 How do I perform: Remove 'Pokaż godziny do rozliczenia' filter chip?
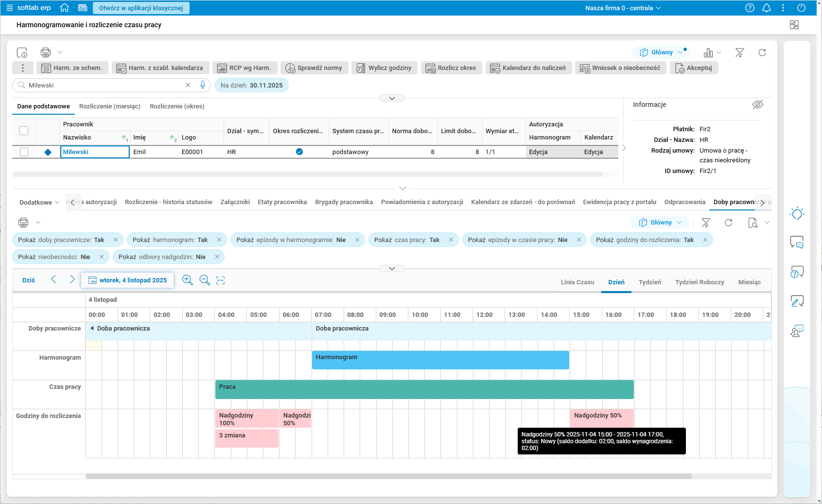[x=705, y=240]
